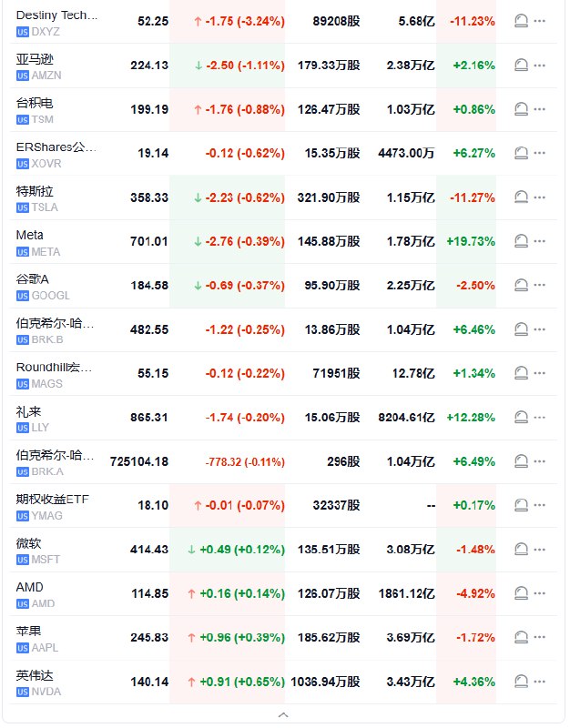The height and width of the screenshot is (728, 570).
Task: Open more options for TSM row
Action: point(539,109)
